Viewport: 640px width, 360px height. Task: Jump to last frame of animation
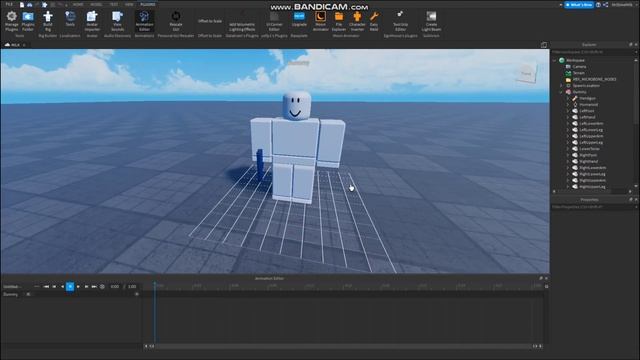[94, 287]
